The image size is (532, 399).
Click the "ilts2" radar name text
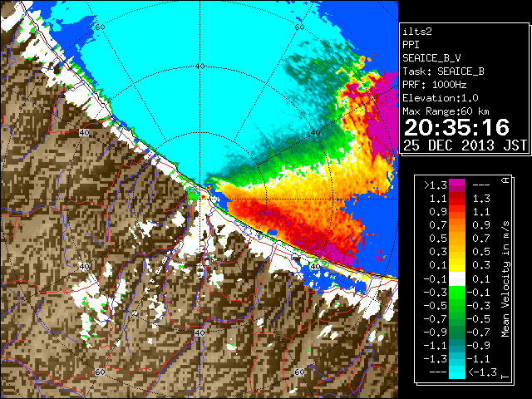(417, 32)
